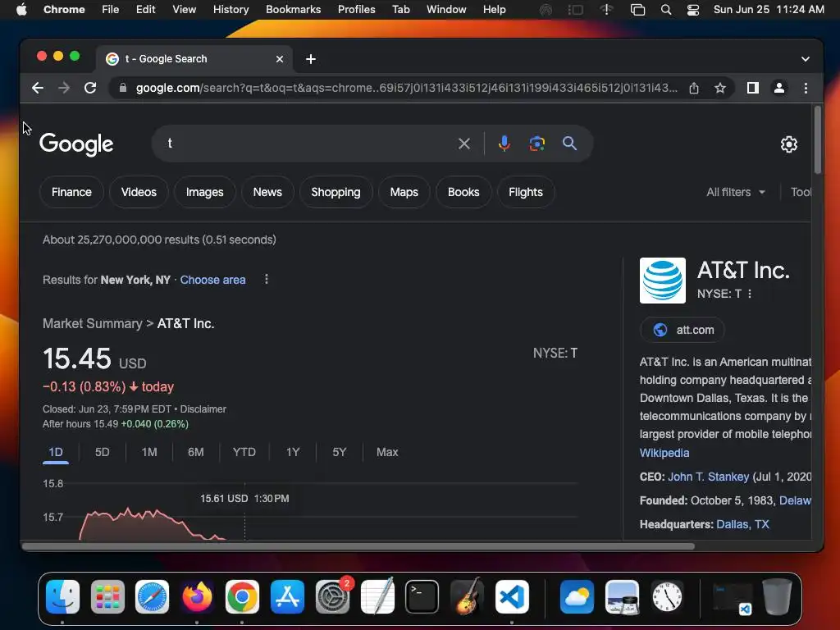Open Google quick settings gear
840x630 pixels.
788,144
